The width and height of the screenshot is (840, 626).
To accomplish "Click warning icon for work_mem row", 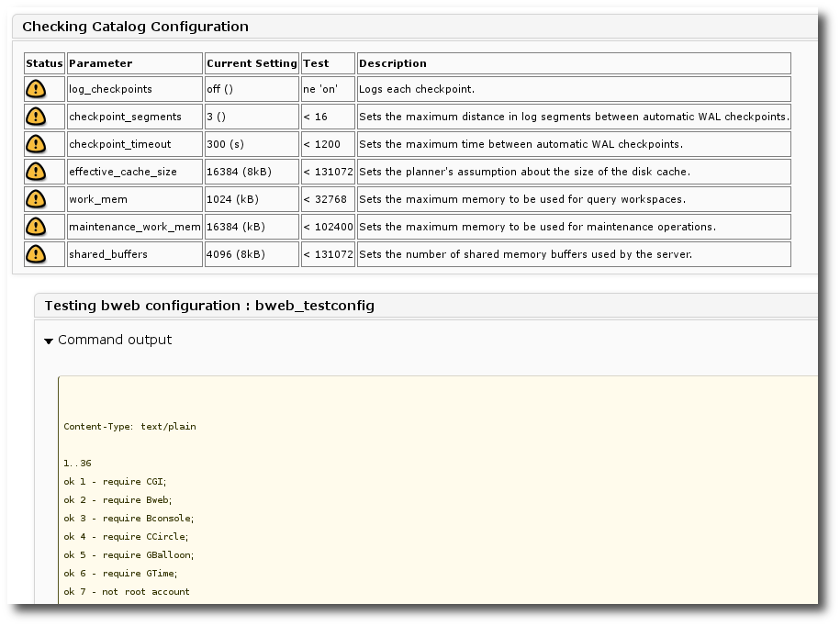I will 36,199.
